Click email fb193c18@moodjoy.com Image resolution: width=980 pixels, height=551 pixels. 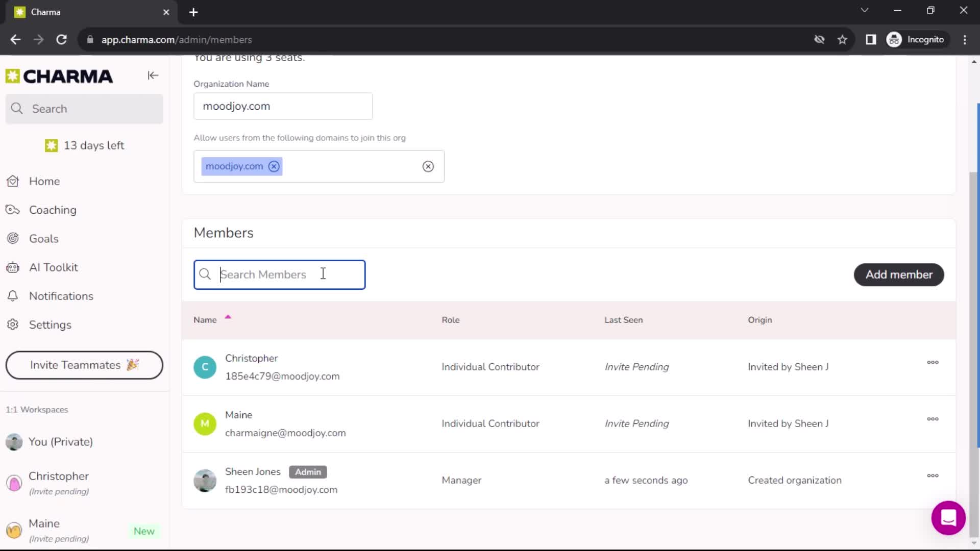pos(281,489)
